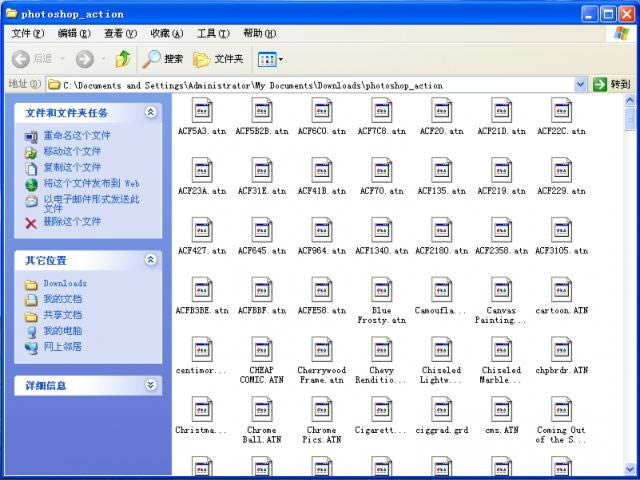This screenshot has height=480, width=640.
Task: Select the cns.ATN file icon
Action: (x=502, y=409)
